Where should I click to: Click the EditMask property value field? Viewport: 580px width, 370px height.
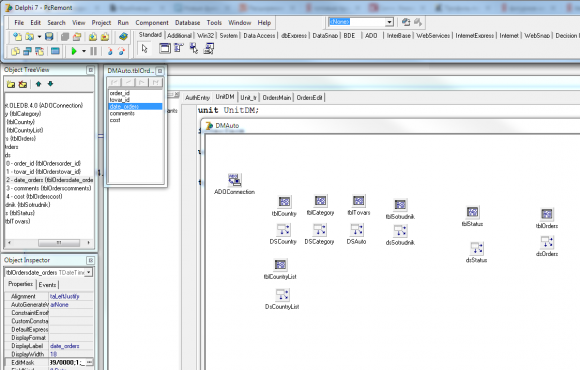pos(71,362)
